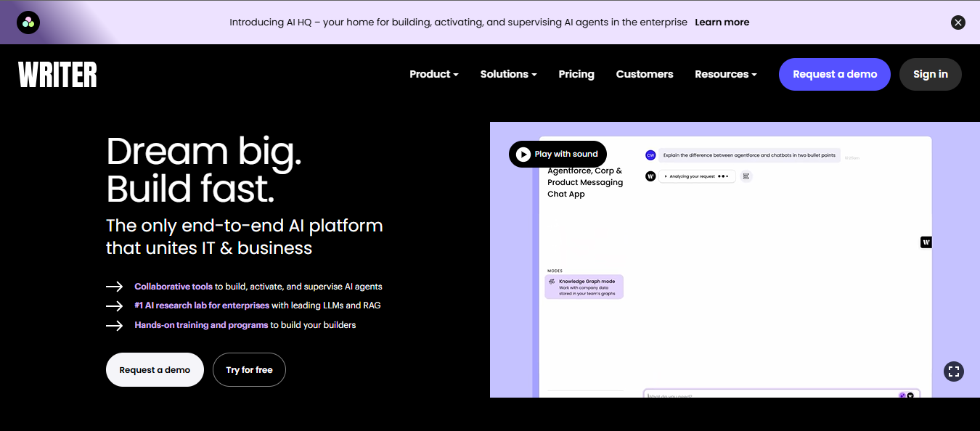Open the Customers page

[x=645, y=74]
